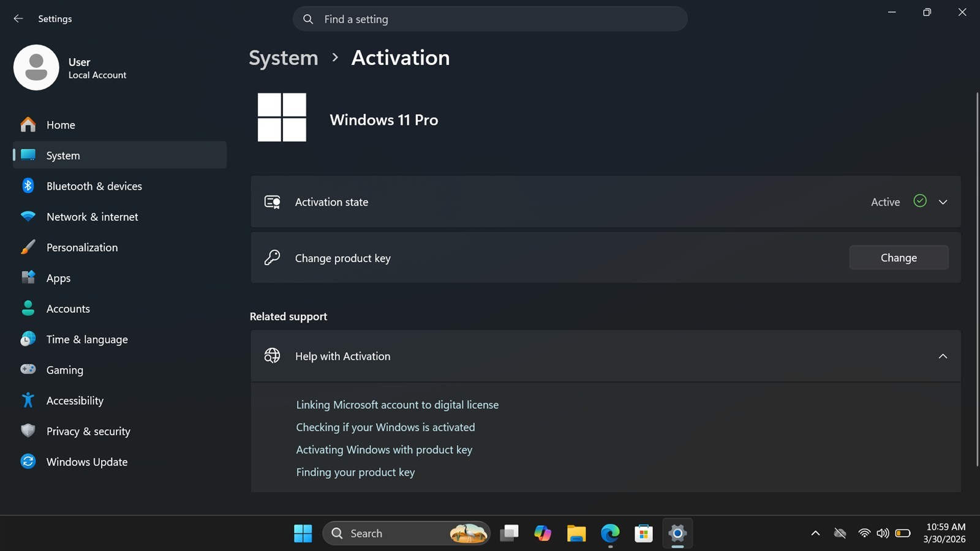The width and height of the screenshot is (980, 551).
Task: Open Privacy & security settings
Action: [119, 431]
